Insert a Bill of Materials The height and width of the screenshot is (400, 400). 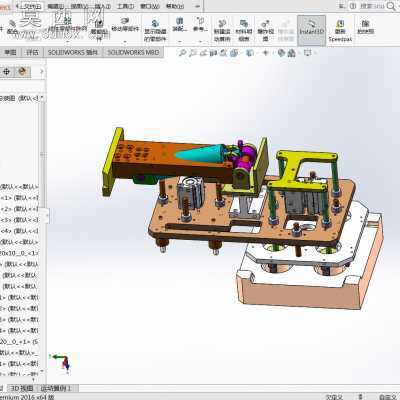pyautogui.click(x=244, y=31)
